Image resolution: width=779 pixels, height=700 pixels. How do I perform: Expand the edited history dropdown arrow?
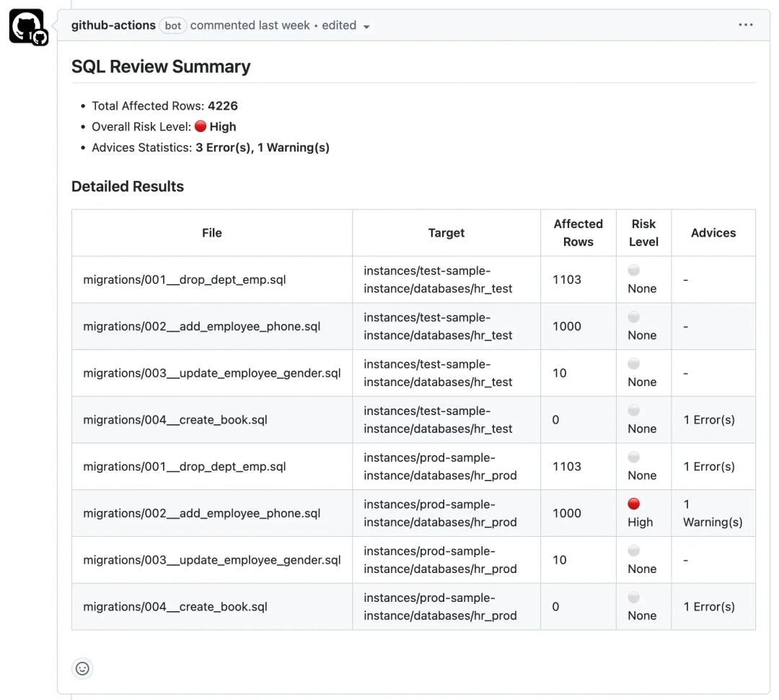tap(367, 25)
